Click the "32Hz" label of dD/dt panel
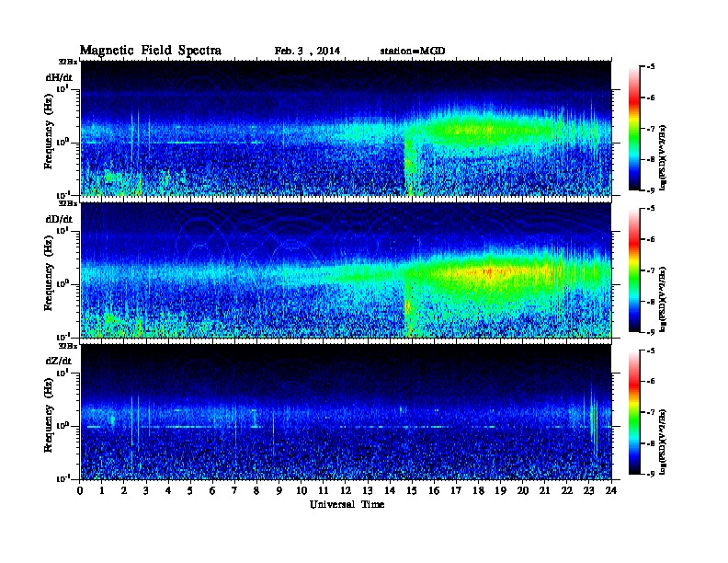Image resolution: width=728 pixels, height=563 pixels. point(68,203)
